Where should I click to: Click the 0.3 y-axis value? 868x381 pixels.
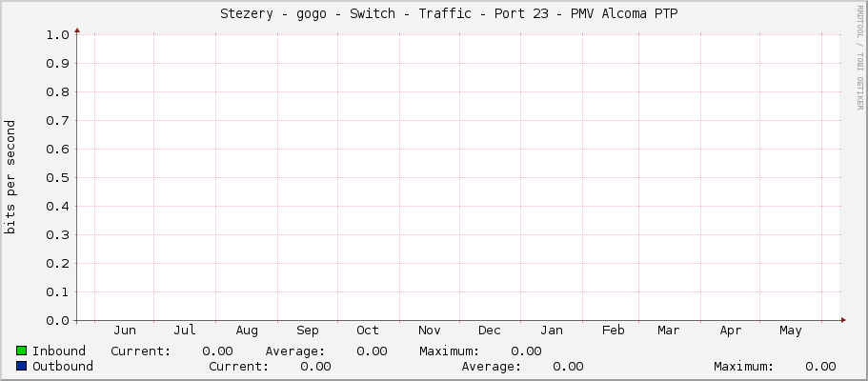pos(57,235)
